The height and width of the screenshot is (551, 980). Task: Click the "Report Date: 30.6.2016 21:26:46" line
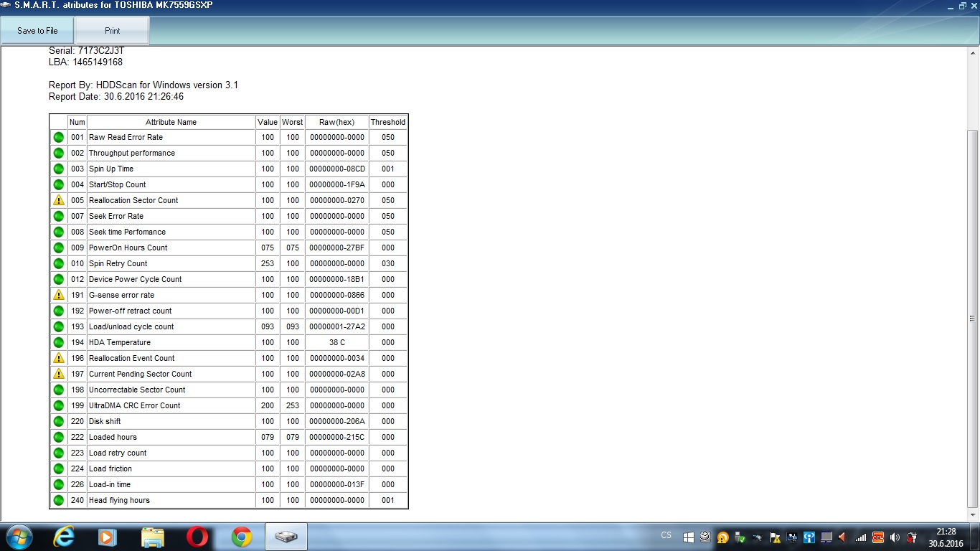tap(116, 96)
